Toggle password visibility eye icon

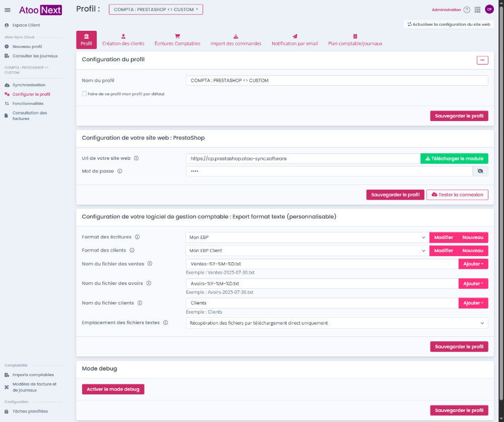[480, 171]
